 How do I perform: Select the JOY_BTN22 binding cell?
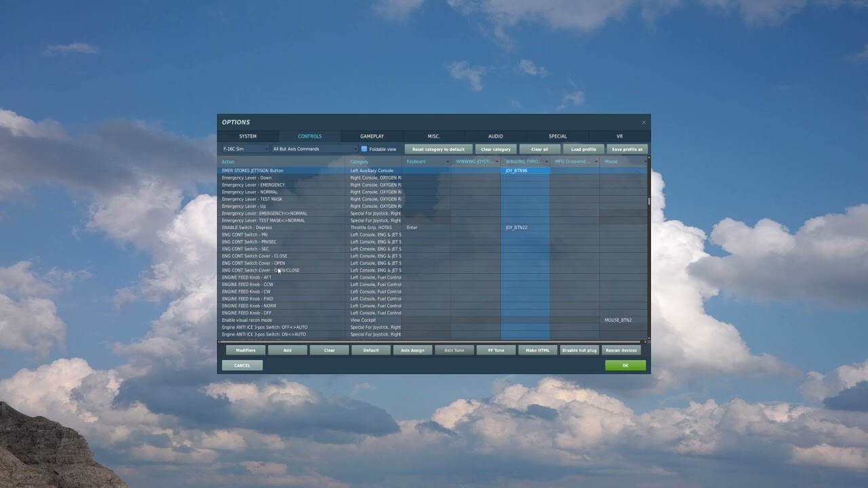click(x=526, y=228)
